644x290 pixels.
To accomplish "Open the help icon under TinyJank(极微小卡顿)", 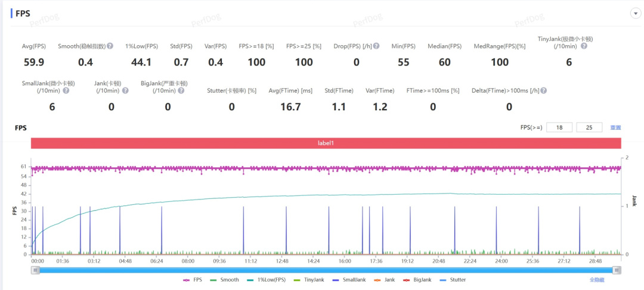I will [584, 46].
